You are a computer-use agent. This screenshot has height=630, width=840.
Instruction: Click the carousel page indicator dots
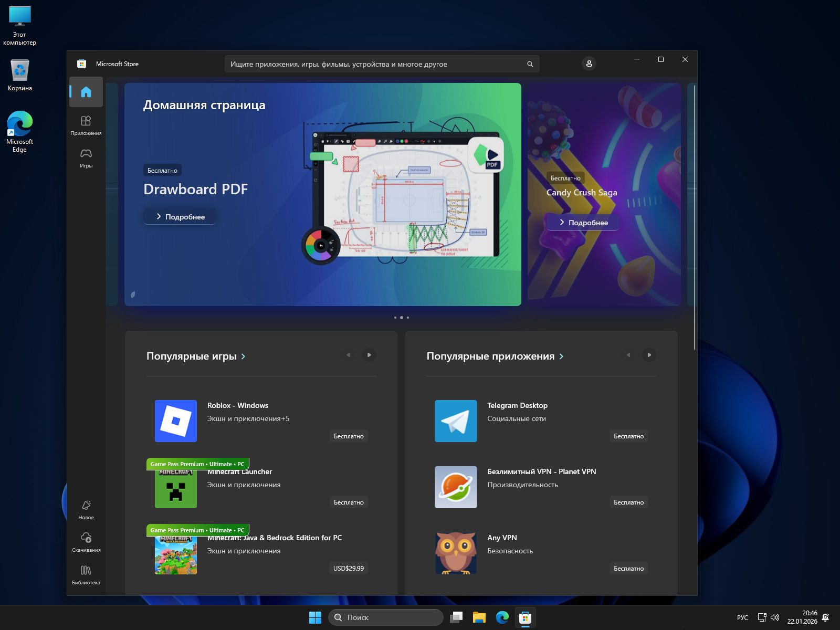click(x=401, y=318)
